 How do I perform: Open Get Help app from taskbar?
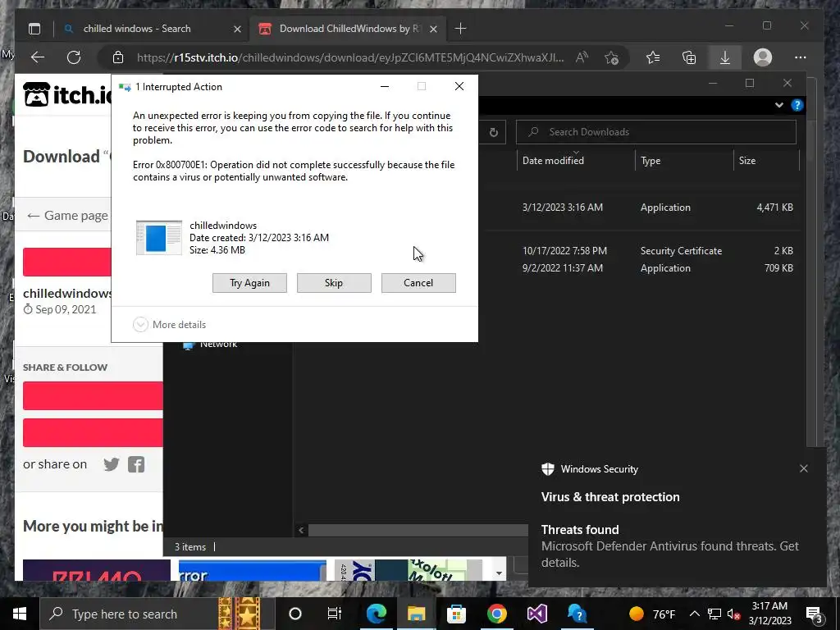tap(577, 614)
